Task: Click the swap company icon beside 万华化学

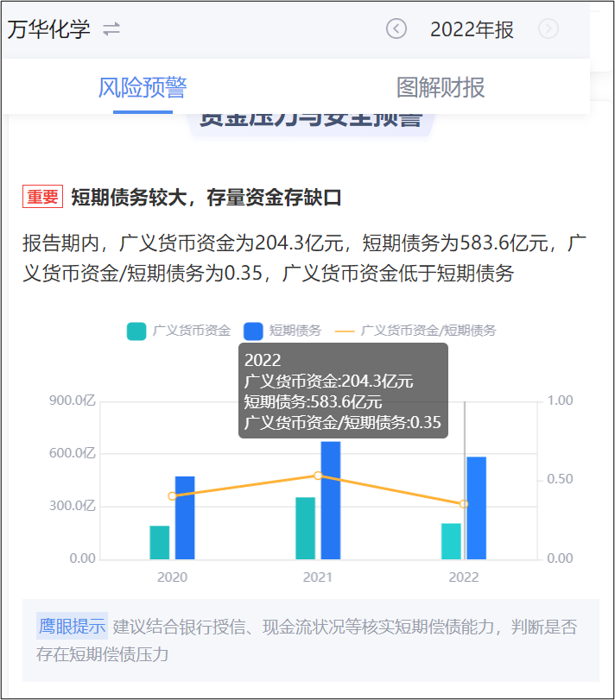Action: point(111,29)
